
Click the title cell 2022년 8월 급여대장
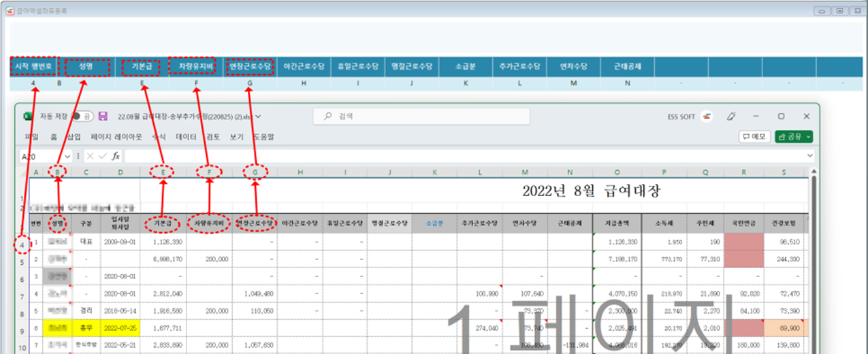(x=591, y=191)
